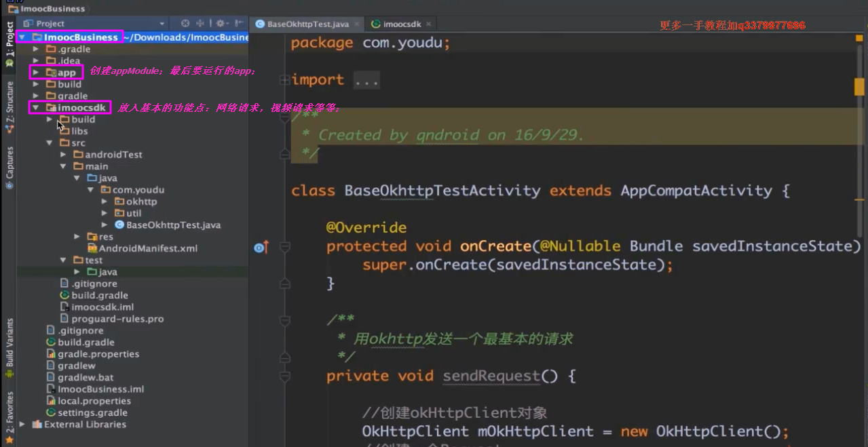Click the collapse all icon in Project panel
The height and width of the screenshot is (447, 868).
point(200,24)
